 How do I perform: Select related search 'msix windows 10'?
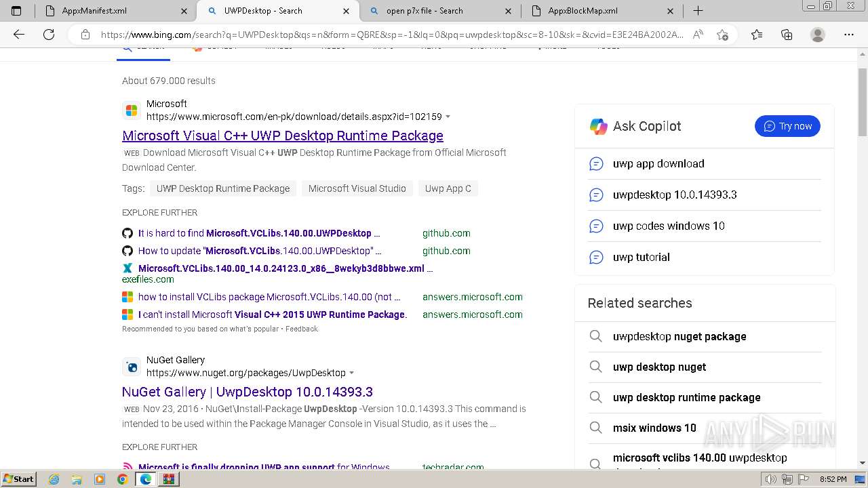(x=705, y=428)
